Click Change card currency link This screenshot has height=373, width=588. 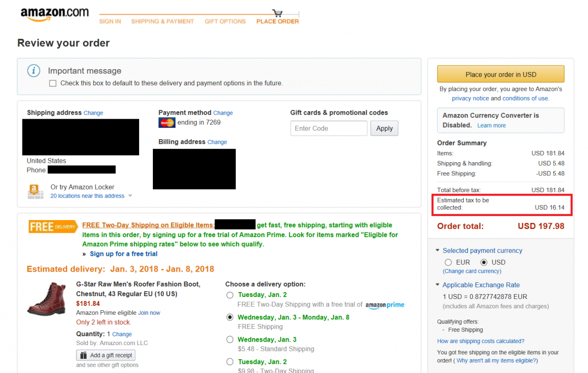[472, 272]
